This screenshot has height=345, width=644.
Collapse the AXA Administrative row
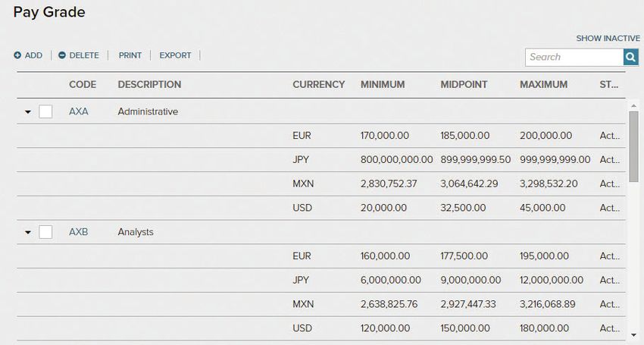[28, 112]
